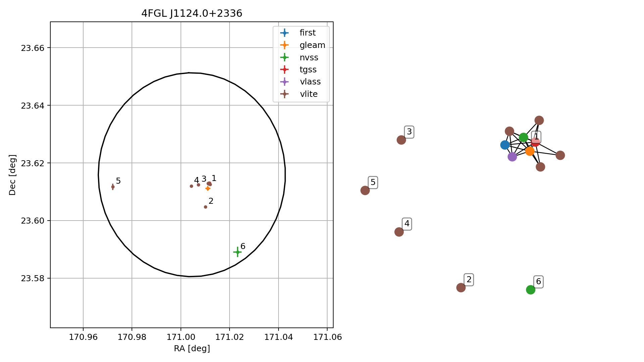Screen dimensions: 644x362
Task: Click the red marker beside 'tgss' in legend
Action: (284, 69)
